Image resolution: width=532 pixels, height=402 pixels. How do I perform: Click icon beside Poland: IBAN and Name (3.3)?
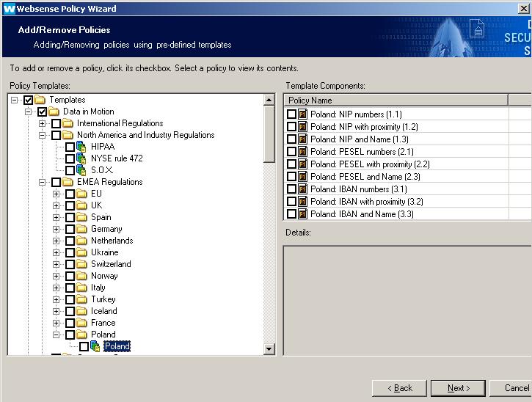[302, 214]
